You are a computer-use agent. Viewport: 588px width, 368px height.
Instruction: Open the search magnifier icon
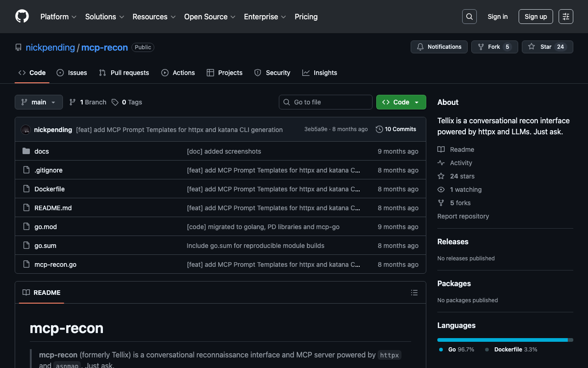[x=469, y=17]
